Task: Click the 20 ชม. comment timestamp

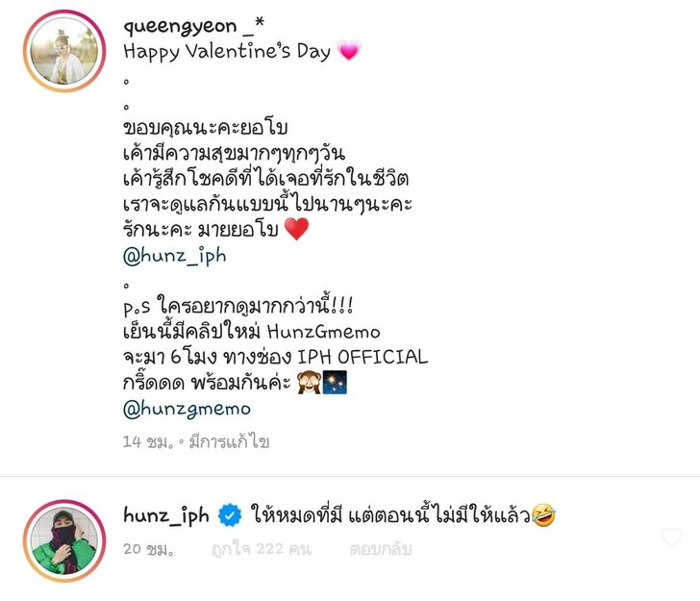Action: [x=148, y=549]
